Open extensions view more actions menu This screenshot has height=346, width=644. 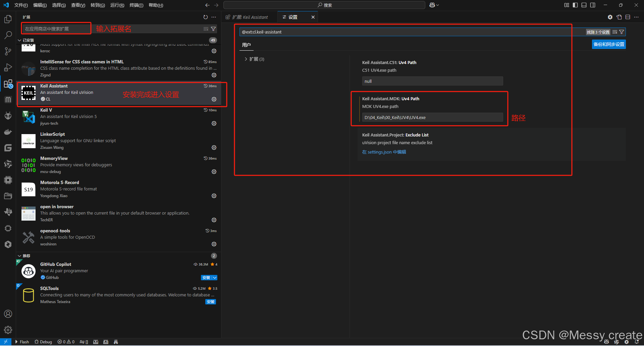click(214, 17)
